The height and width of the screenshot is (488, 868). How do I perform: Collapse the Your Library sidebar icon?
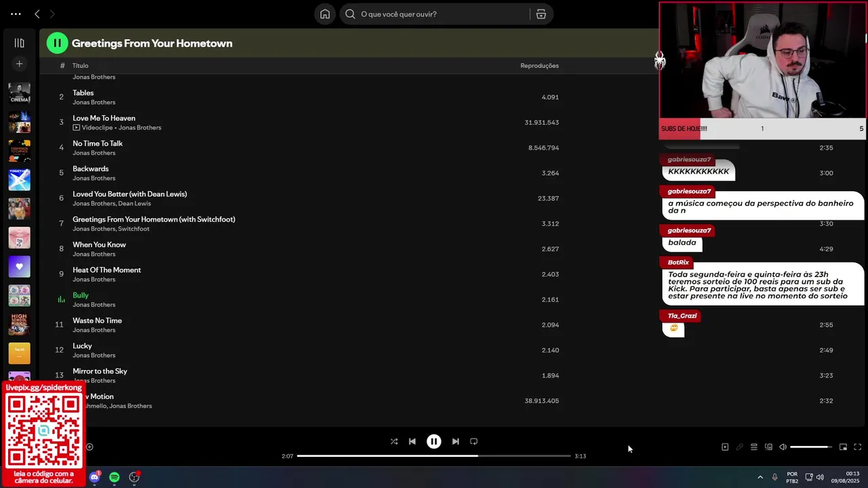[19, 43]
